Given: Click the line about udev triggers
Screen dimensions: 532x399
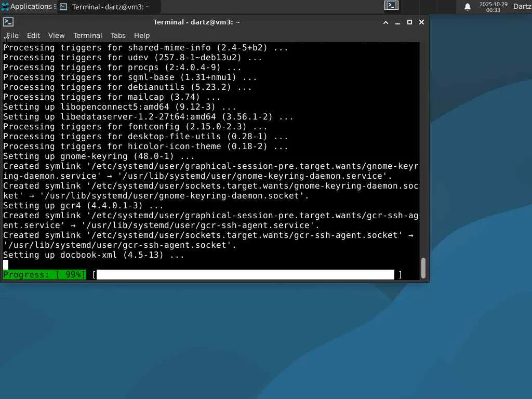Looking at the screenshot, I should click(132, 58).
